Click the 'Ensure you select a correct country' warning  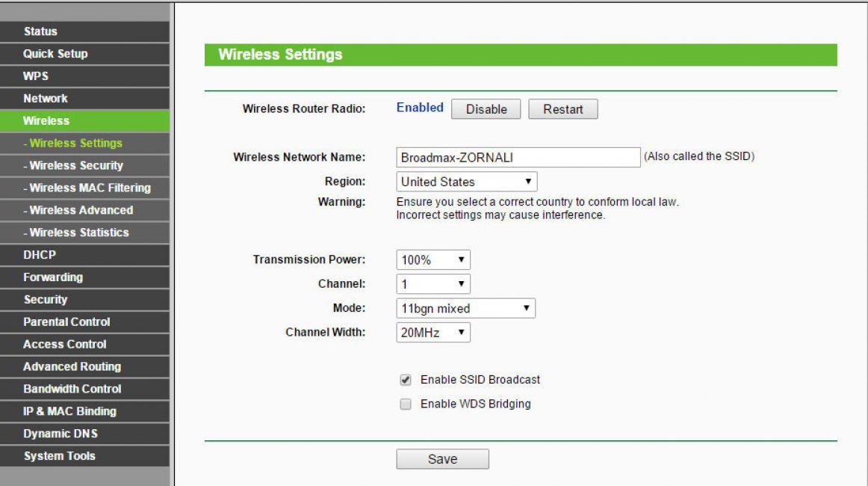coord(538,202)
